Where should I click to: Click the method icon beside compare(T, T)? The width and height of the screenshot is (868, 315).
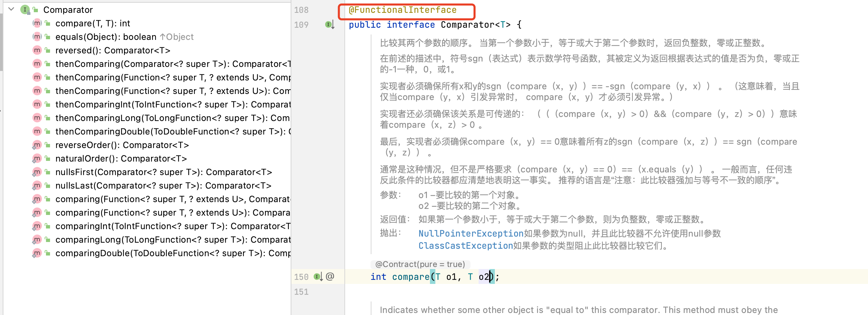pos(37,23)
